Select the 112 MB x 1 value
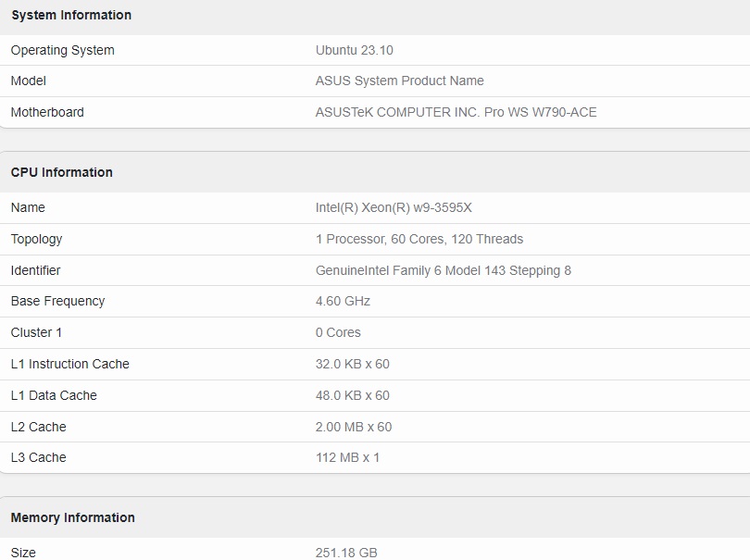Screen dimensions: 750x560 347,457
